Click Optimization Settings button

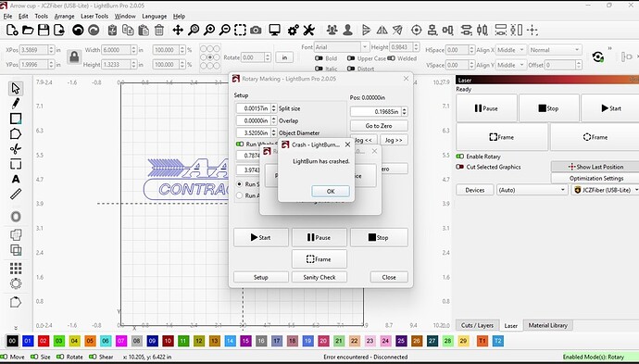click(595, 178)
